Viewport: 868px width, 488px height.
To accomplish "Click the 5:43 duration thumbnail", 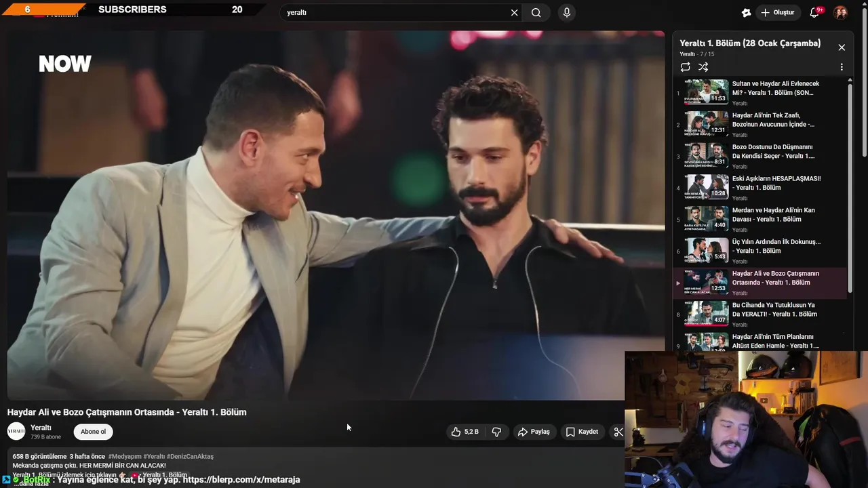I will tap(707, 250).
